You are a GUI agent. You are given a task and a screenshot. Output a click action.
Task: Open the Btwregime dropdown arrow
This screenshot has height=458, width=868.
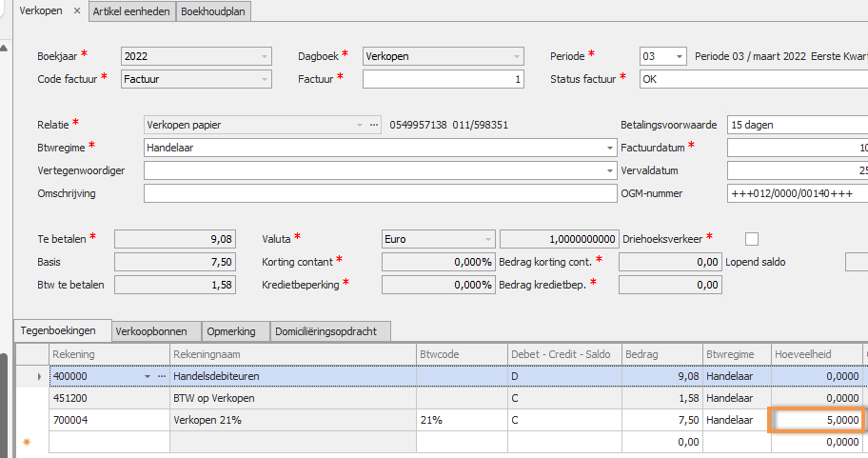608,148
